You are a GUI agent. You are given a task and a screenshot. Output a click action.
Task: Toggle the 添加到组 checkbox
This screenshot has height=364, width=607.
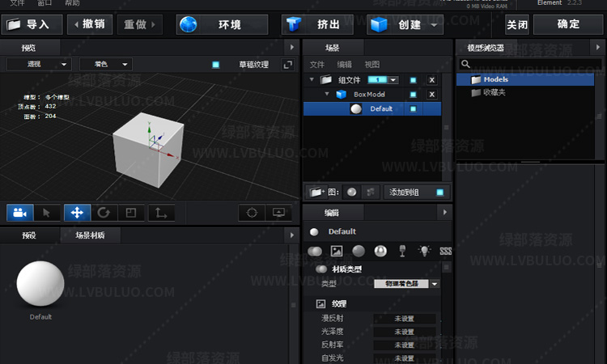tap(439, 192)
